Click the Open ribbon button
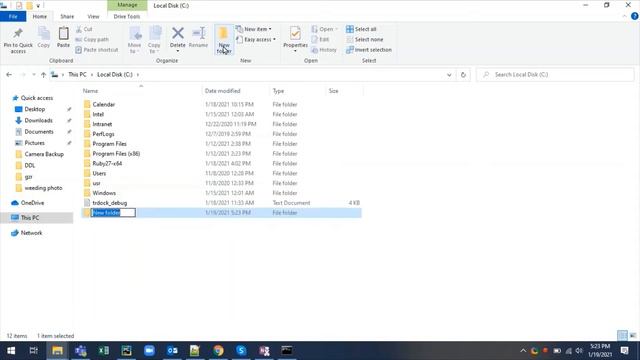 324,29
